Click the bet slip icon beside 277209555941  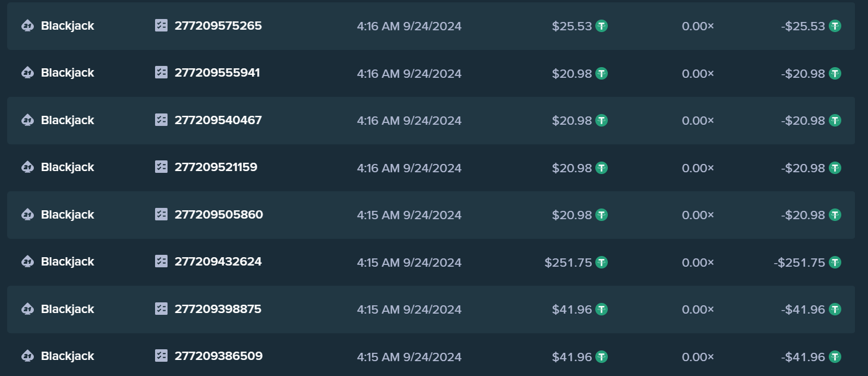[x=161, y=72]
